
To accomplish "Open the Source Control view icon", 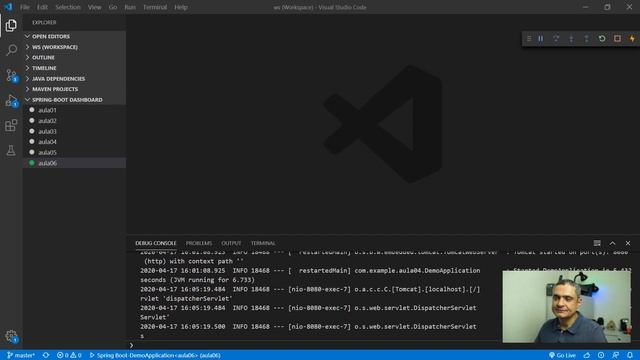I will pos(11,76).
